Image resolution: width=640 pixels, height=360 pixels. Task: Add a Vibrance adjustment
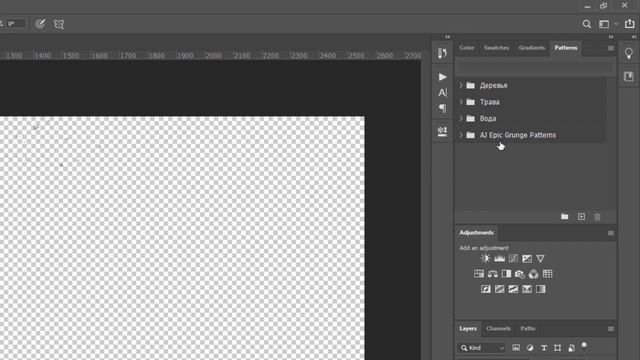click(x=540, y=258)
